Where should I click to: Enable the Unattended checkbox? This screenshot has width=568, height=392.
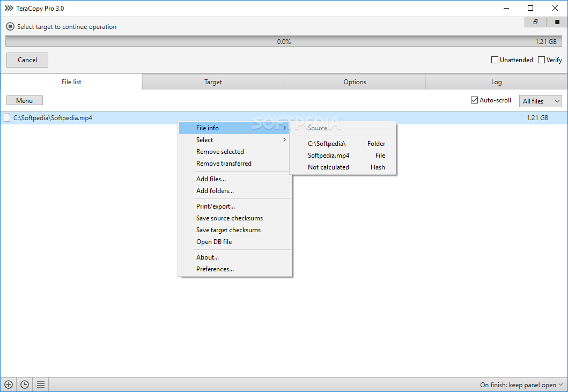pos(495,60)
